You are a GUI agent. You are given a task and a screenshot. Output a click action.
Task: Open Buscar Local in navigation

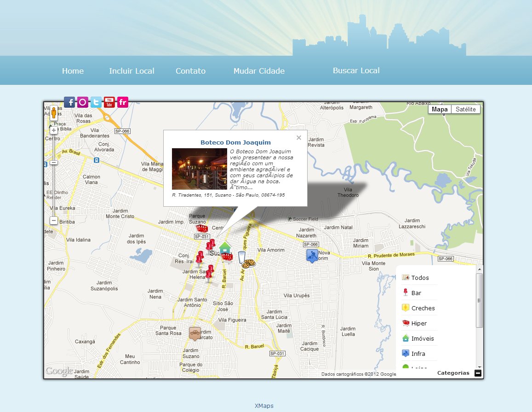coord(356,70)
